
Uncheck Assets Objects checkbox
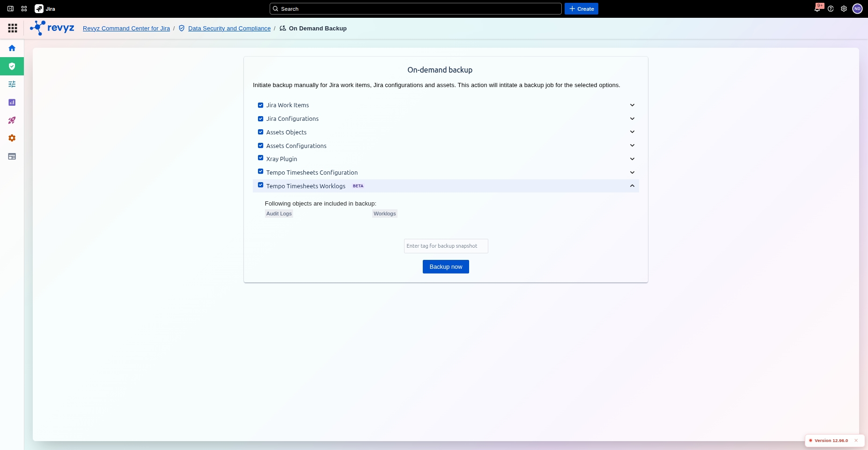pos(261,132)
